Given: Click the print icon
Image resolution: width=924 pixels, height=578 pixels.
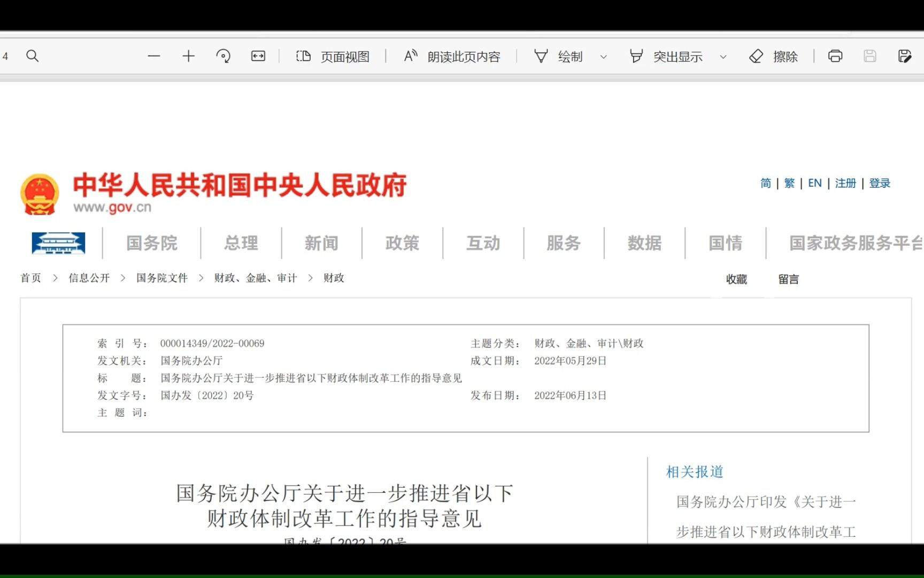Looking at the screenshot, I should (835, 56).
